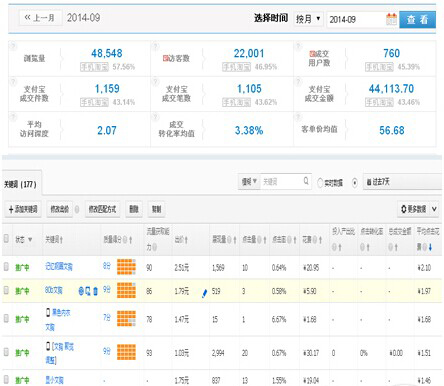This screenshot has width=444, height=386.
Task: Sort by 平均点击花费 blue down arrow
Action: click(430, 247)
